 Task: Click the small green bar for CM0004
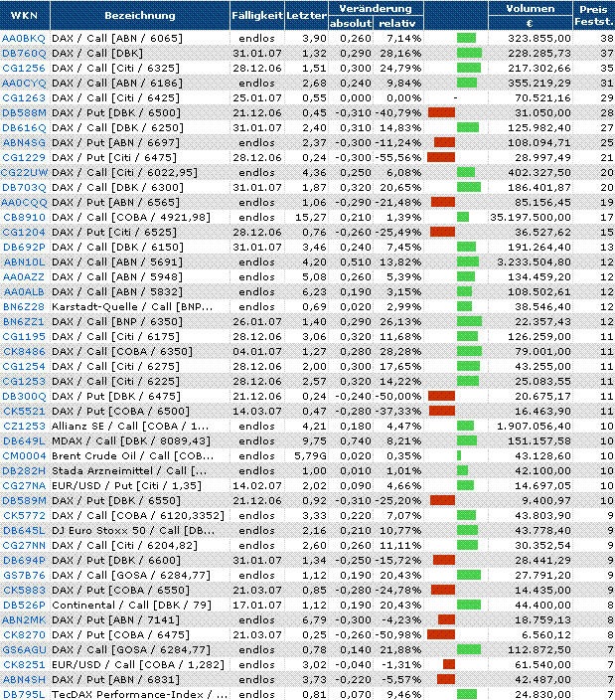(x=459, y=455)
